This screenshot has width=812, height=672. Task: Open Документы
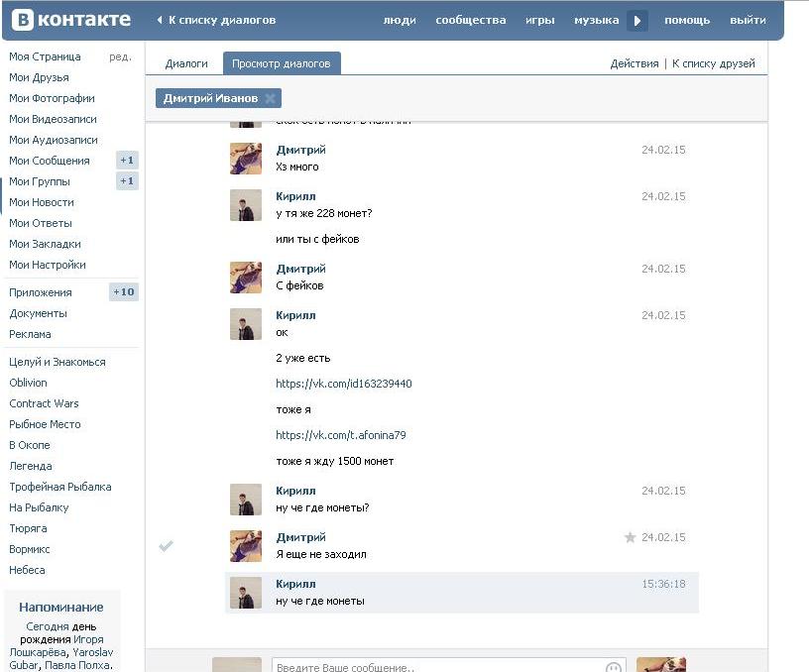tap(39, 313)
